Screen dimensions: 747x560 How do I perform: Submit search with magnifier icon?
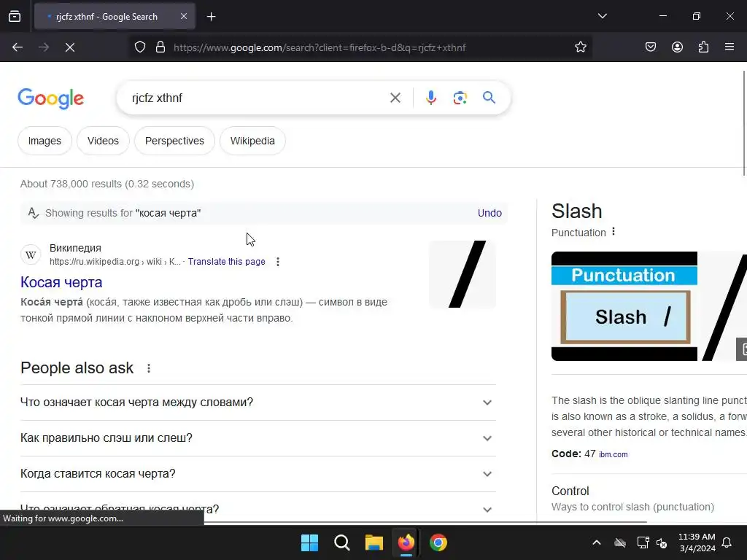[x=489, y=98]
